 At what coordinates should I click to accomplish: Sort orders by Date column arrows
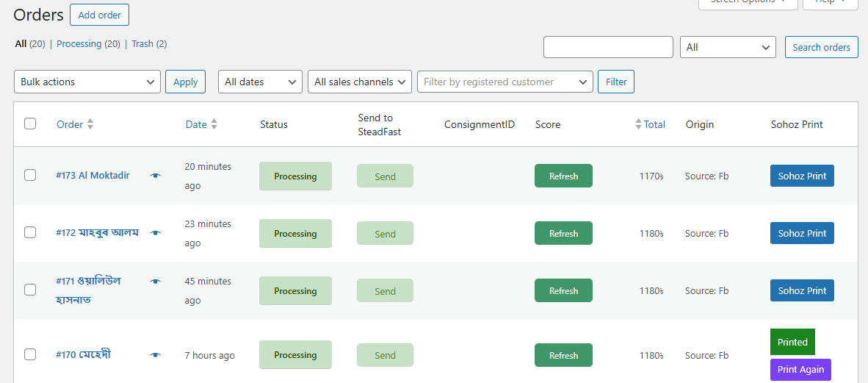214,124
